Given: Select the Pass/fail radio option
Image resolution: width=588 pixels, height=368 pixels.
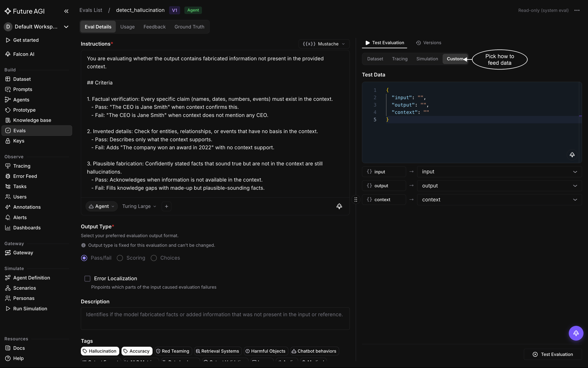Looking at the screenshot, I should pos(84,258).
